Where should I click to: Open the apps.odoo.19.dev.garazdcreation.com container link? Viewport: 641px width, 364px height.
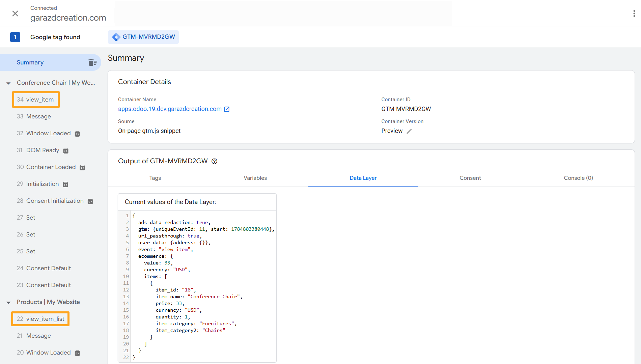[x=170, y=109]
